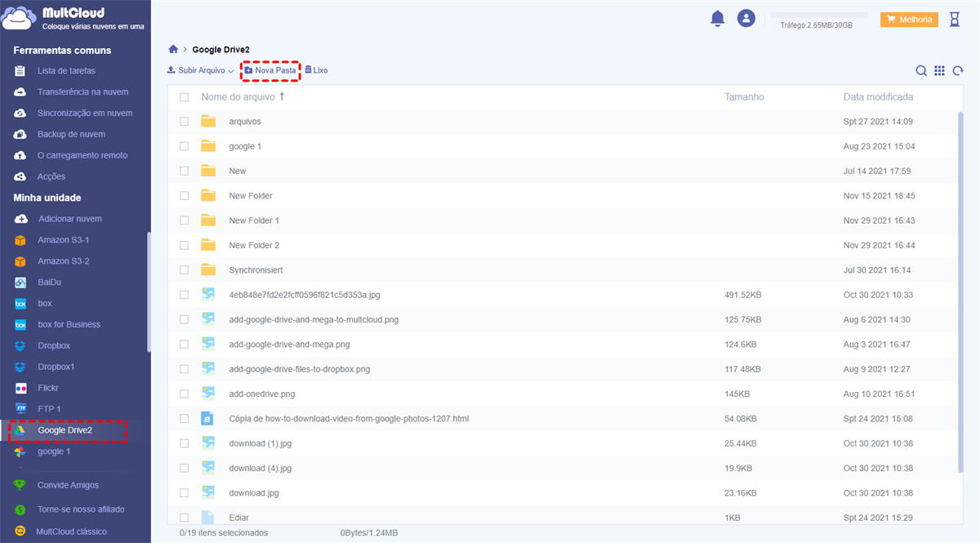Check the google 1 folder checkbox
980x543 pixels.
tap(184, 146)
